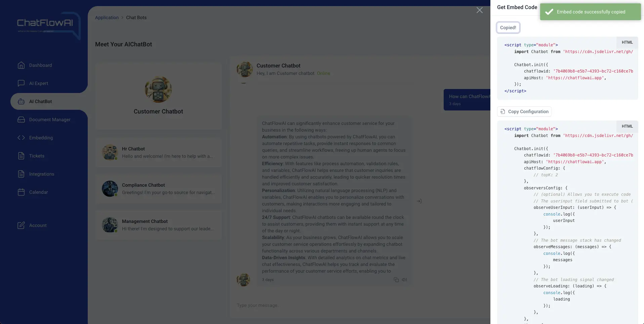The width and height of the screenshot is (644, 324).
Task: Follow the Application breadcrumb link
Action: tap(107, 17)
